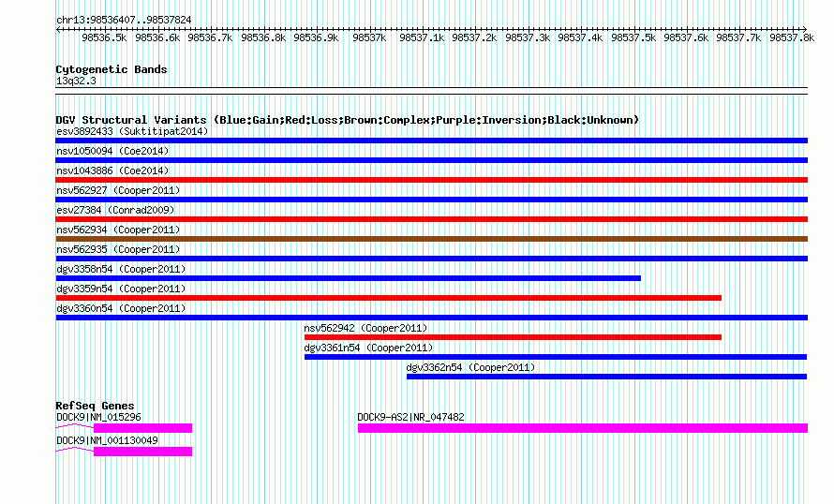Select the nsv1050094 (Coe2014) label
Screen dimensions: 834x504
(x=112, y=151)
